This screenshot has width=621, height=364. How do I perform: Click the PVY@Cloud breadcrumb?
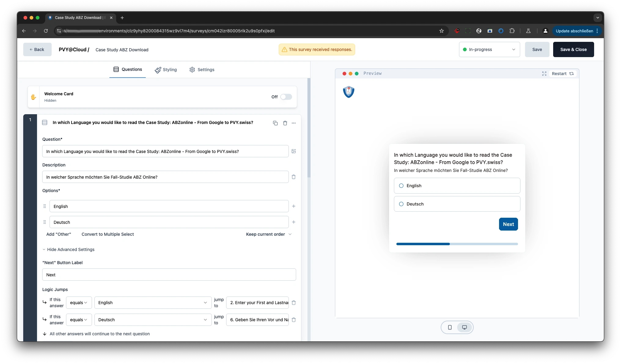coord(74,49)
